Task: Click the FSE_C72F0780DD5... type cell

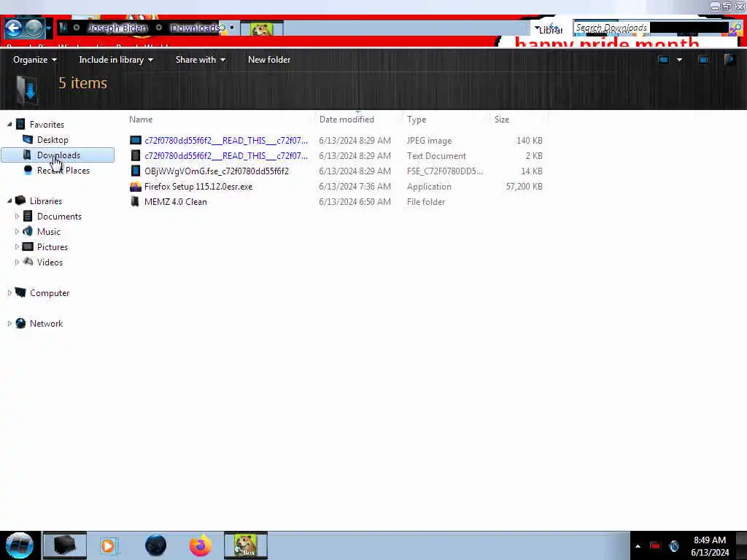Action: click(x=444, y=171)
